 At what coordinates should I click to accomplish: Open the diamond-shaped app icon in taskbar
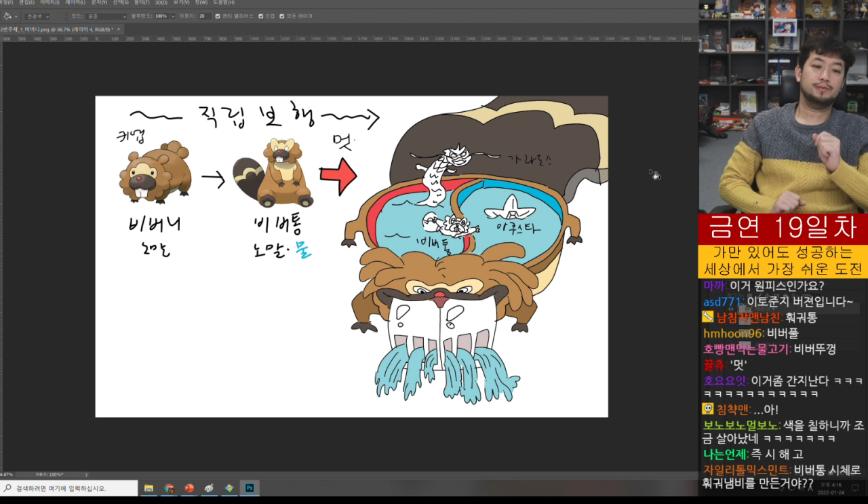(x=229, y=488)
